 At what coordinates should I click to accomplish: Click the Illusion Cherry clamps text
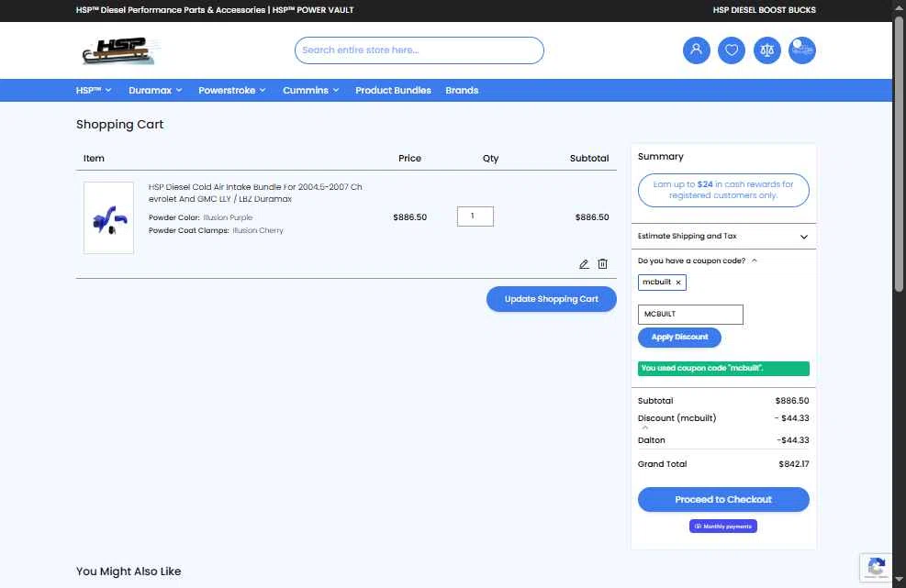pos(258,230)
